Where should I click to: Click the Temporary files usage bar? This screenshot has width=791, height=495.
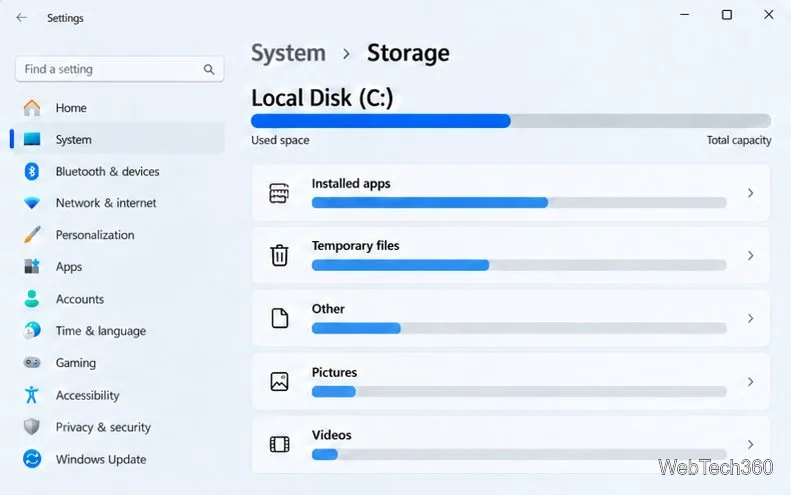point(519,265)
